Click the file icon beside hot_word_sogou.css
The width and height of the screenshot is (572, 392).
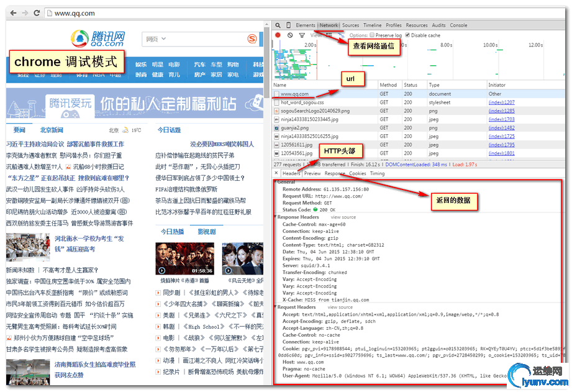pos(276,103)
